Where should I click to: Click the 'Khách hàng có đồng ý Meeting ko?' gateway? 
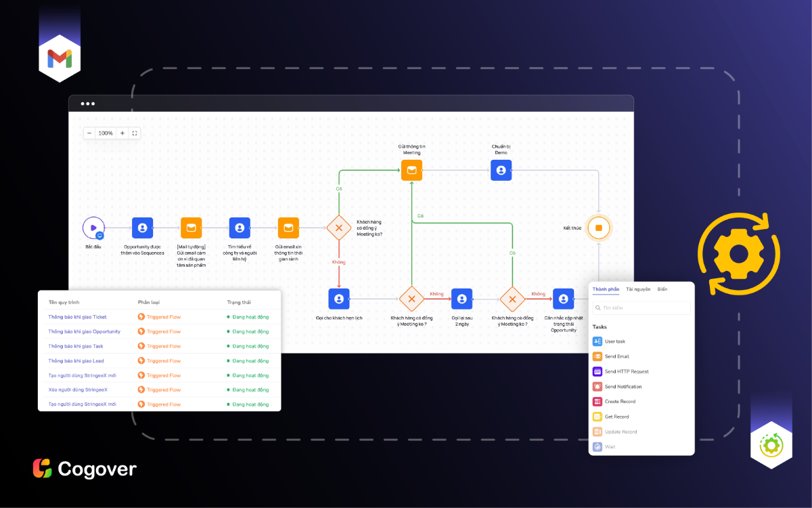click(x=338, y=228)
